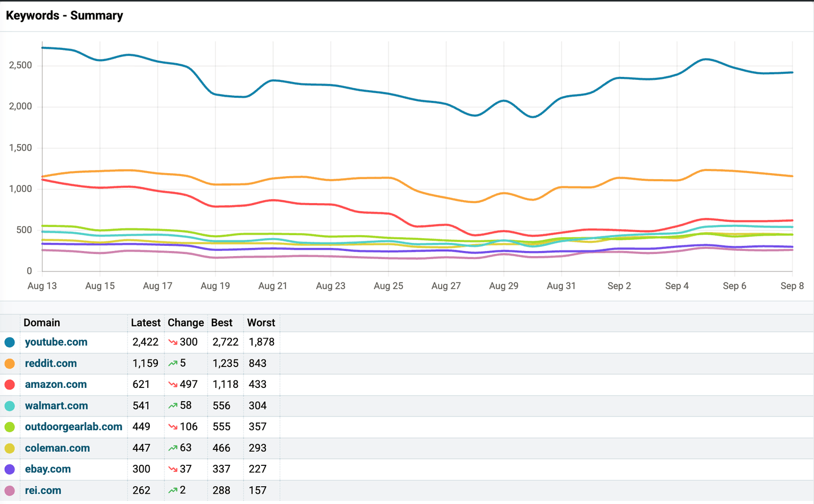
Task: Click ebay.com worst value 227
Action: (x=258, y=469)
